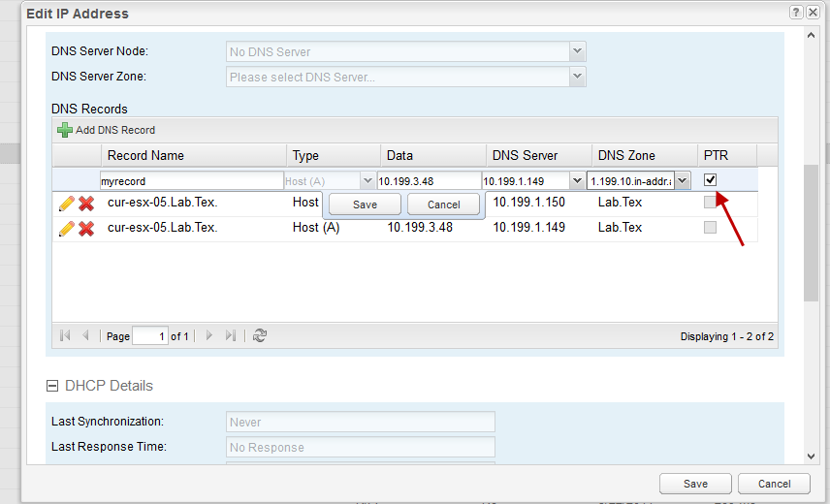Collapse the DHCP Details section

pyautogui.click(x=52, y=386)
